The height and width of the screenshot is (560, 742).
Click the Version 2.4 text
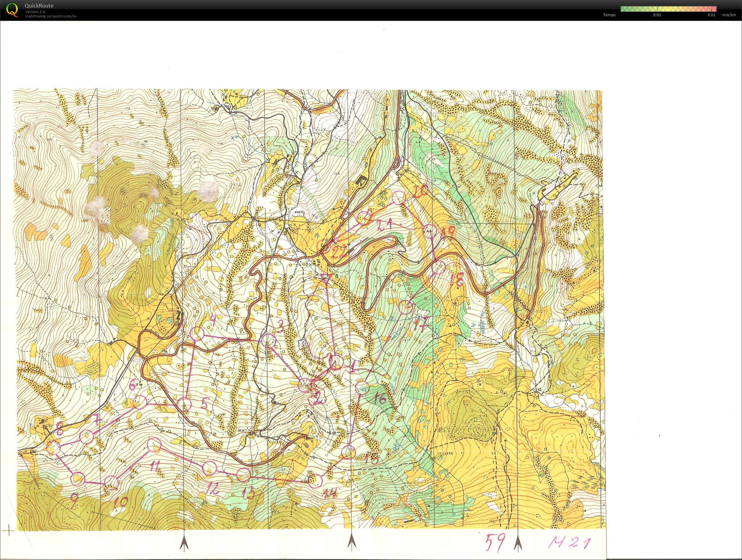(35, 12)
